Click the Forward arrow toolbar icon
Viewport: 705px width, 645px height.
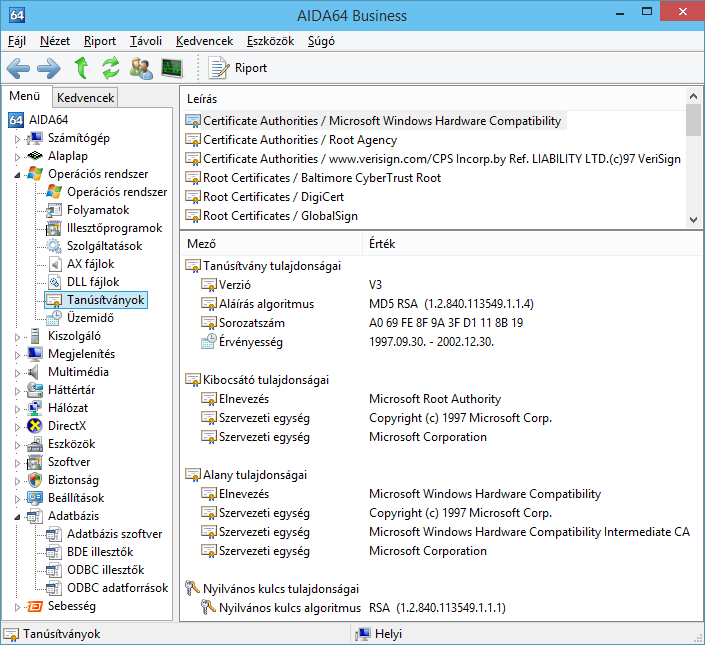(x=49, y=68)
